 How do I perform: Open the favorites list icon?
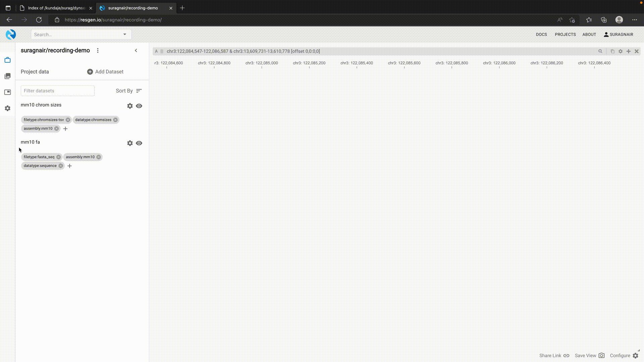coord(589,20)
